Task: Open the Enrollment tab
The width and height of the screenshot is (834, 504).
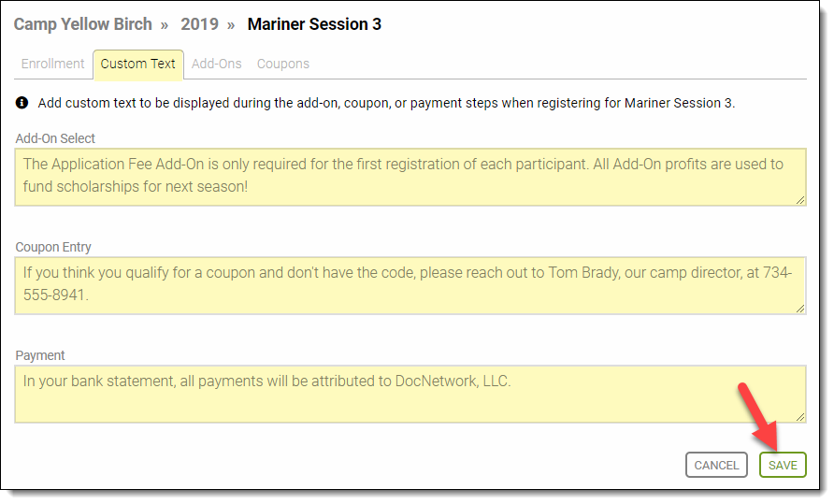Action: click(52, 64)
